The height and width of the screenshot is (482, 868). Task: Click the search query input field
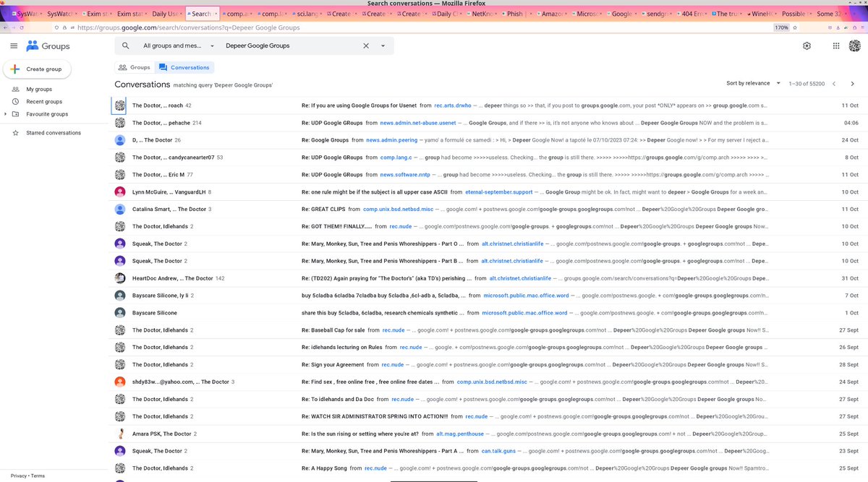[289, 46]
